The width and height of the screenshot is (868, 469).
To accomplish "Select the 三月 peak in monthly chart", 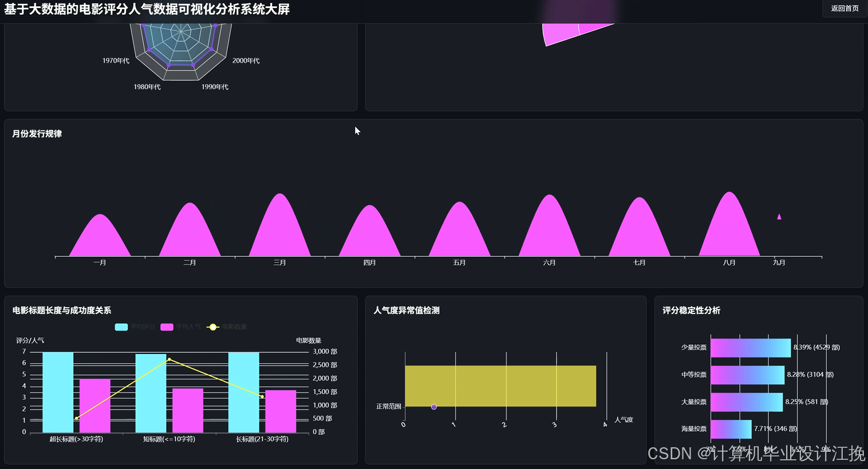I will coord(280,229).
